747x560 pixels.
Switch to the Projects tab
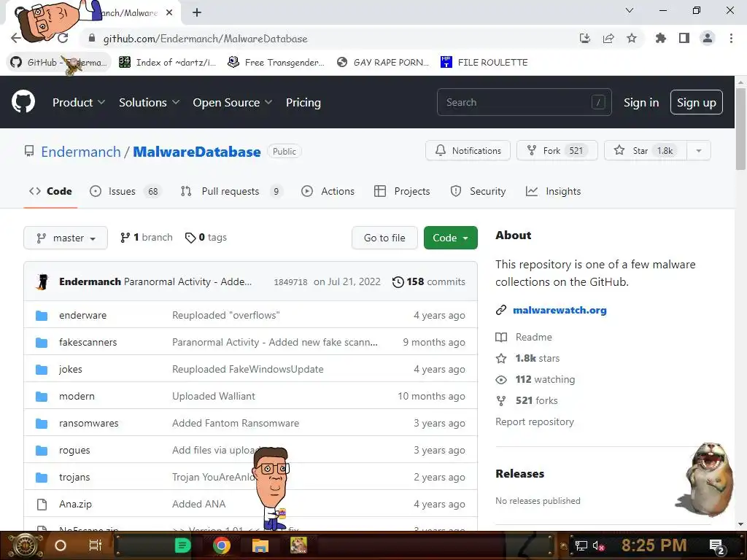coord(402,192)
